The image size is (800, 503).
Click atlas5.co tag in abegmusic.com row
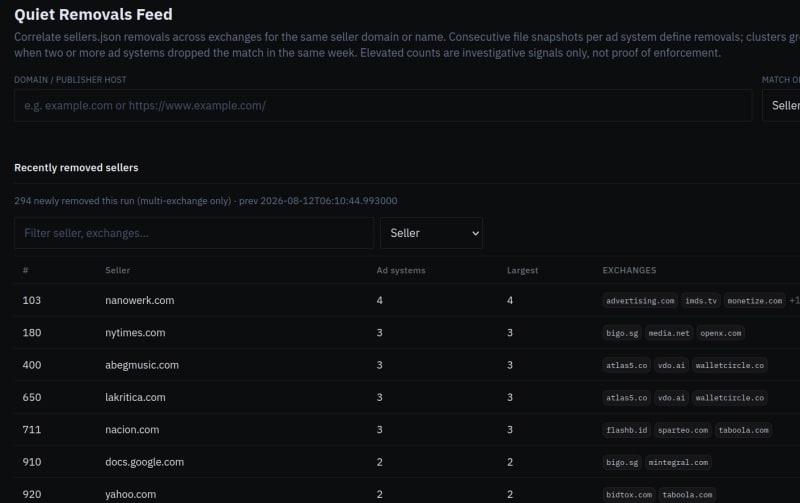click(627, 365)
